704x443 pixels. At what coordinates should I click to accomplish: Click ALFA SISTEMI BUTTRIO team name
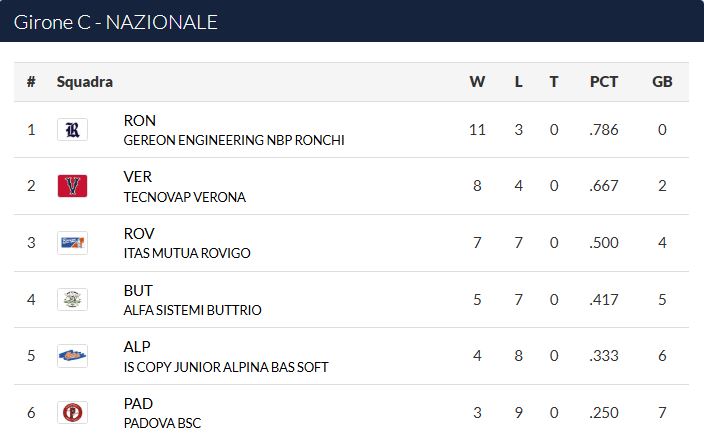[x=192, y=310]
